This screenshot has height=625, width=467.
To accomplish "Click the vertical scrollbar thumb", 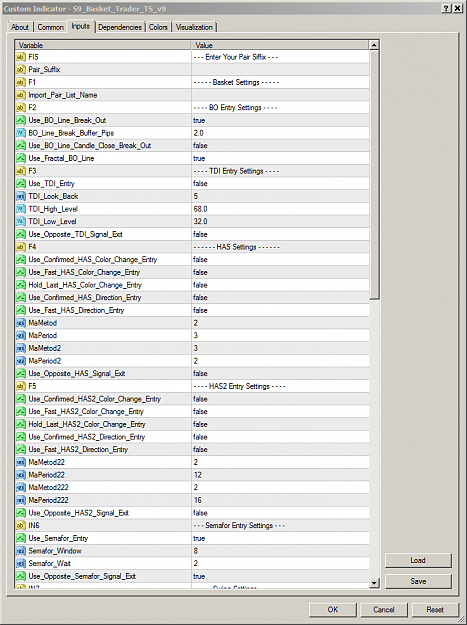I will 374,175.
